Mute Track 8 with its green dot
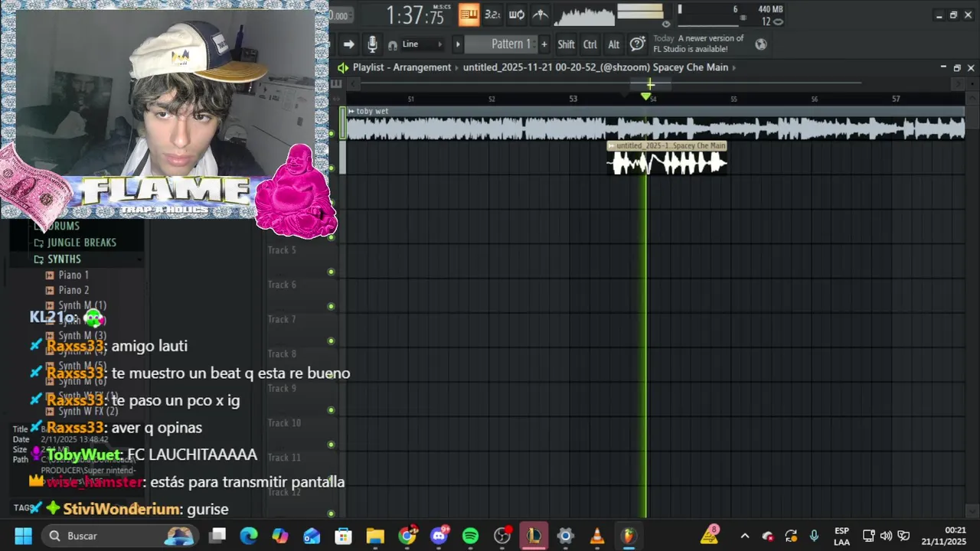Image resolution: width=980 pixels, height=551 pixels. click(331, 375)
